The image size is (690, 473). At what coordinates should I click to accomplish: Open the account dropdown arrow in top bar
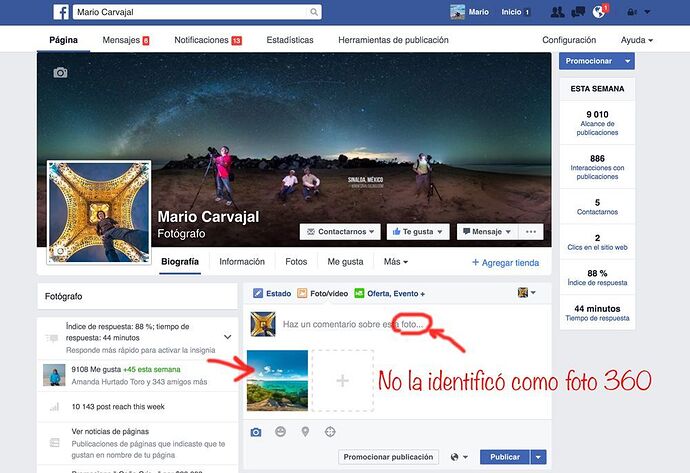[x=647, y=12]
